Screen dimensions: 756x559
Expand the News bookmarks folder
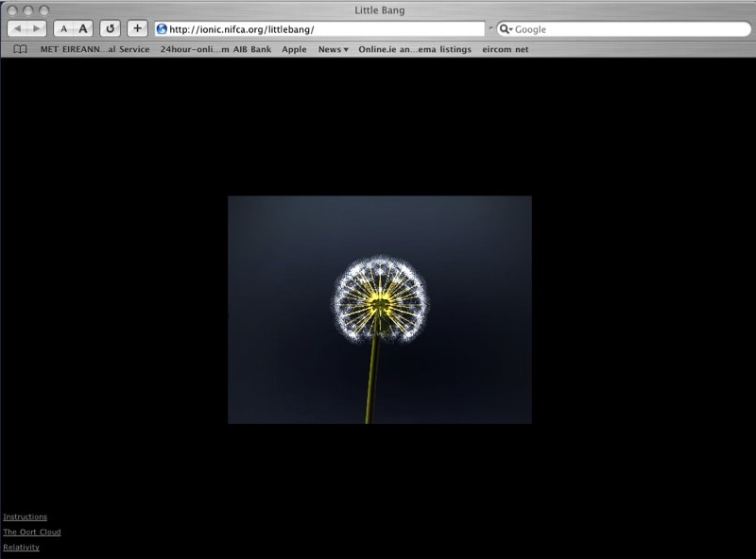click(x=333, y=49)
